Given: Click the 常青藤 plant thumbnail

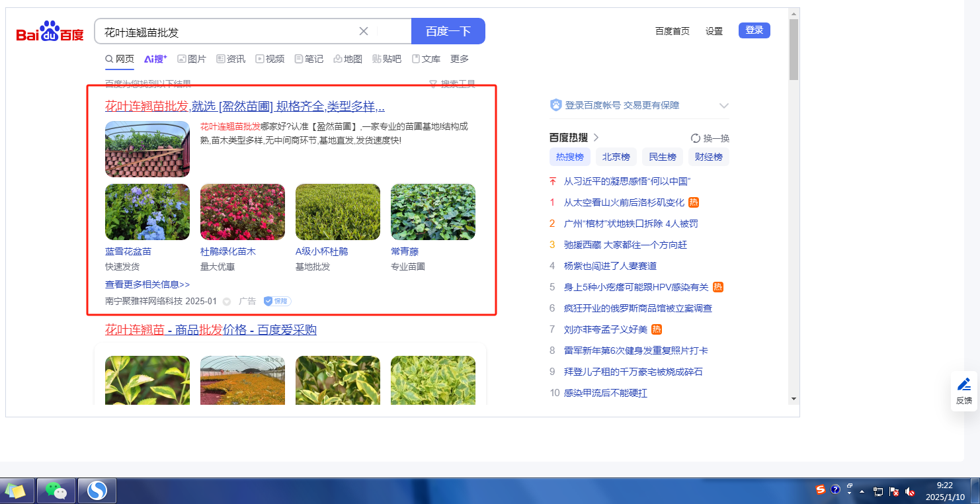Looking at the screenshot, I should tap(432, 212).
